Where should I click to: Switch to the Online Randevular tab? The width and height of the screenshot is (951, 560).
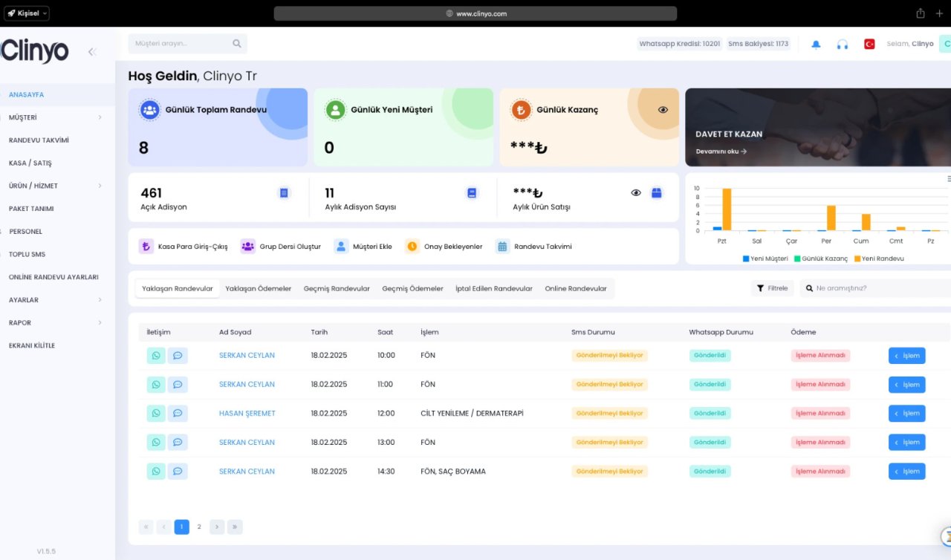[x=576, y=288]
